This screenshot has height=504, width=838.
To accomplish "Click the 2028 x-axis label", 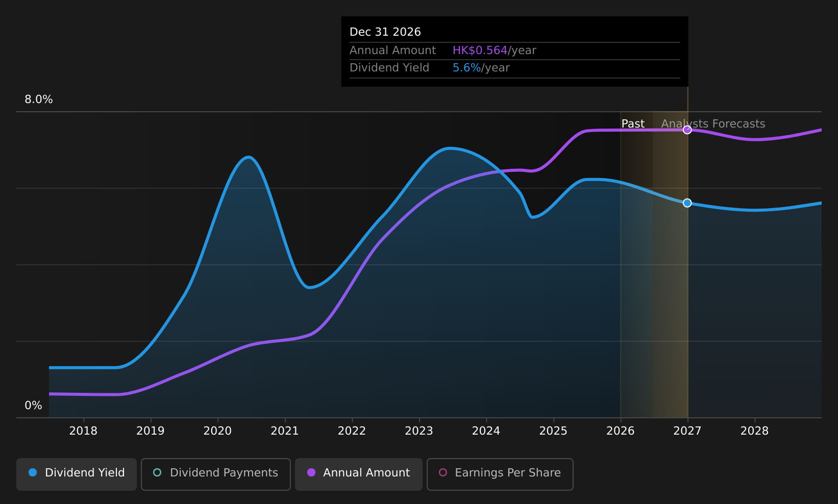I will (x=755, y=431).
